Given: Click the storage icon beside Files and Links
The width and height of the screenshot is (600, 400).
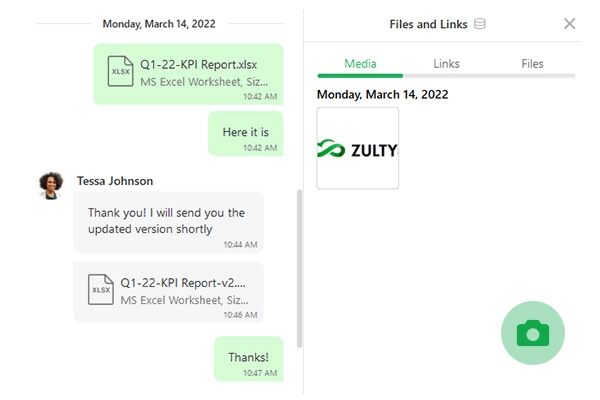Looking at the screenshot, I should tap(479, 24).
